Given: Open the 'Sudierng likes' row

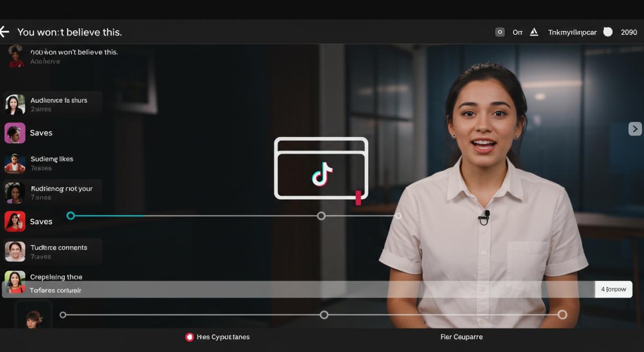Looking at the screenshot, I should tap(53, 163).
